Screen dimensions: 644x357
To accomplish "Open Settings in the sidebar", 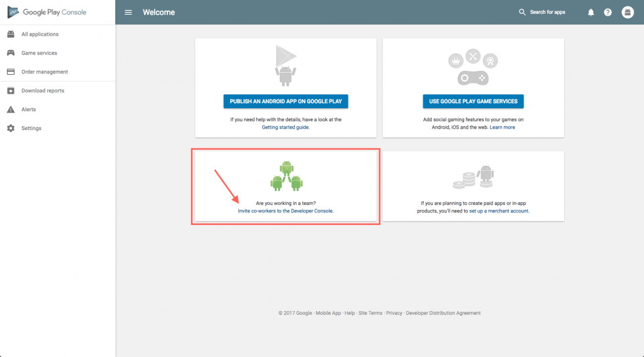I will [31, 128].
